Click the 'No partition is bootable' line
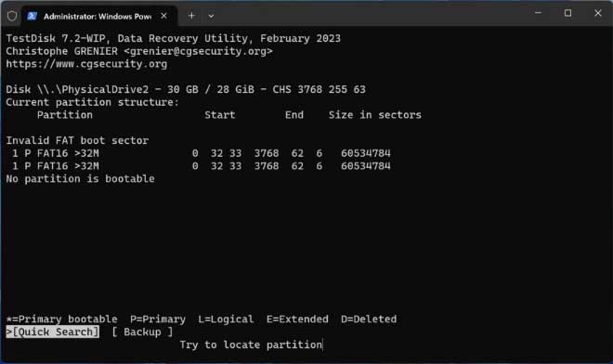Image resolution: width=613 pixels, height=364 pixels. click(80, 178)
